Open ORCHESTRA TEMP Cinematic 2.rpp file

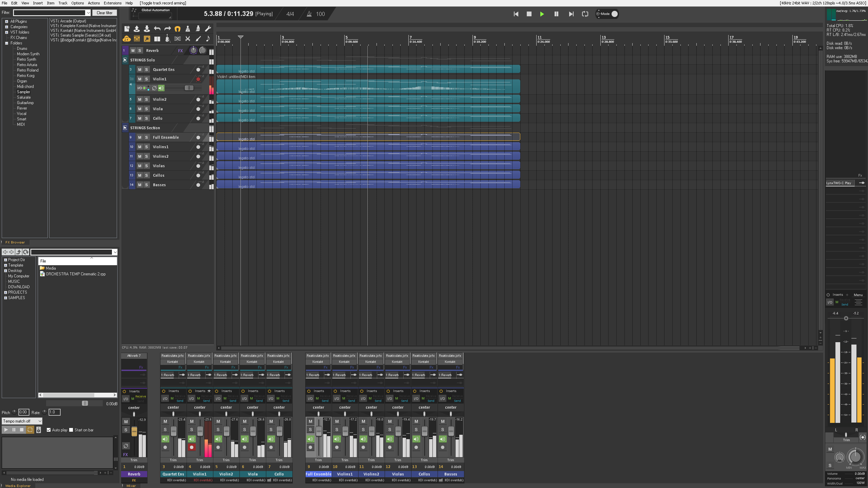pyautogui.click(x=75, y=274)
